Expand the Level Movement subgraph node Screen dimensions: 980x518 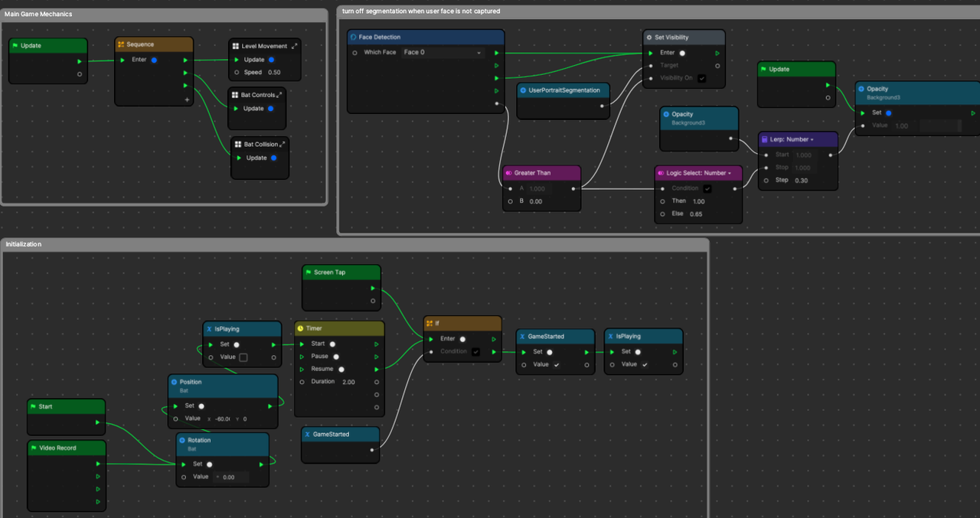(x=294, y=47)
